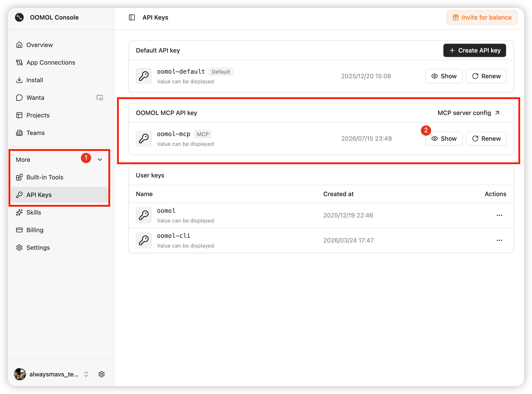Click the gear icon beside the account name
Viewport: 532px width, 394px height.
pos(102,375)
